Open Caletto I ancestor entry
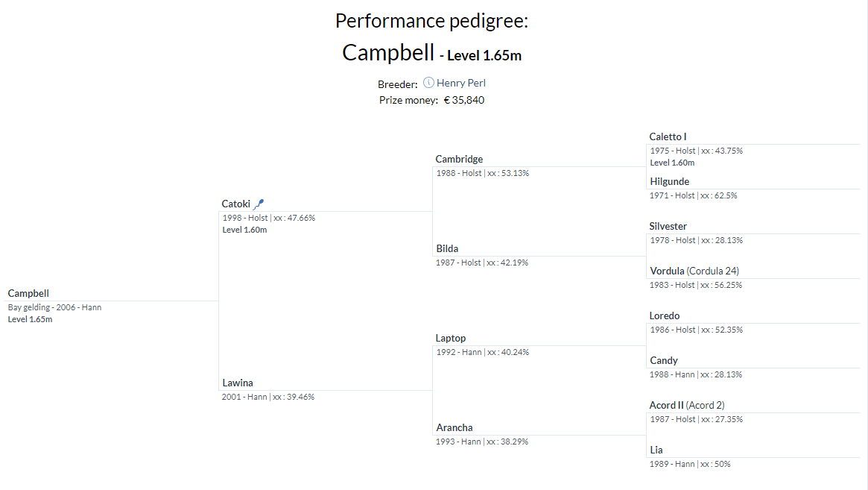 click(668, 136)
